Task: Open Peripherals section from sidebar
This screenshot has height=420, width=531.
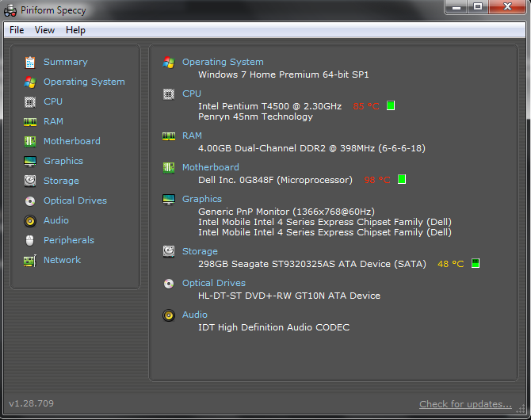Action: point(69,240)
